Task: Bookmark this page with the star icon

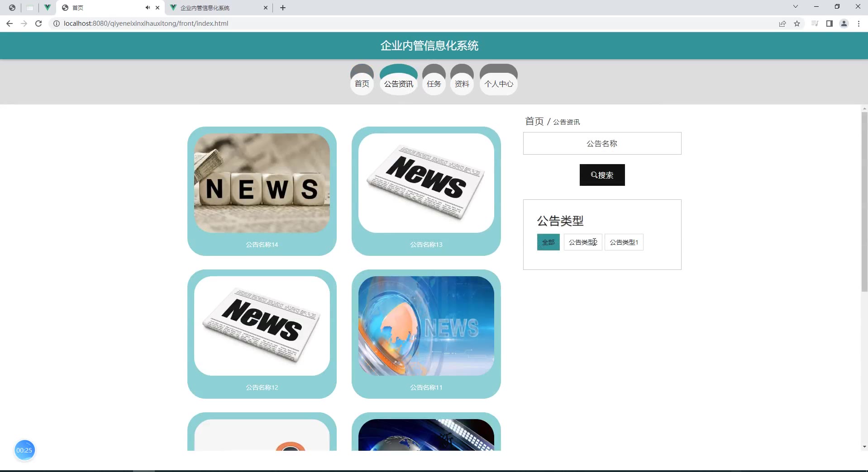Action: tap(797, 24)
